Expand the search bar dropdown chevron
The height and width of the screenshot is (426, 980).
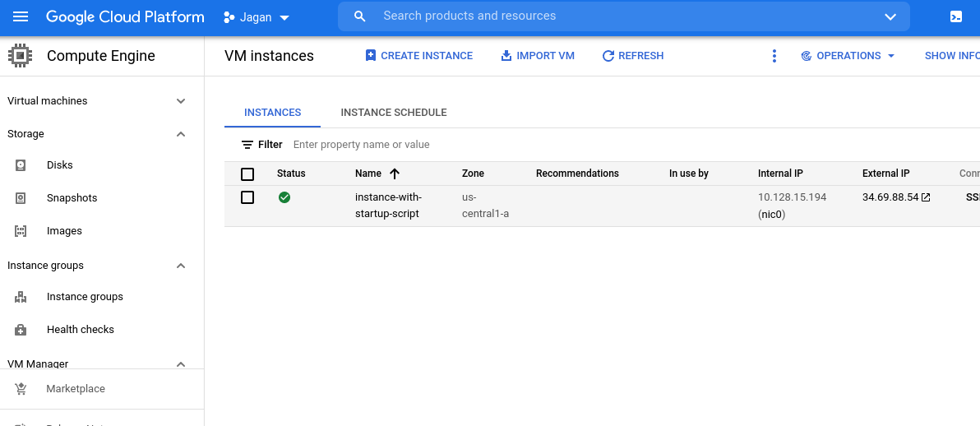[890, 17]
